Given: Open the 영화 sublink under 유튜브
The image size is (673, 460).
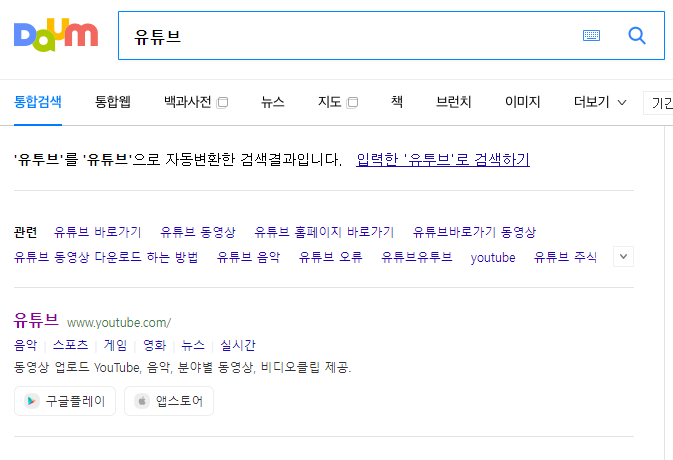Looking at the screenshot, I should tap(155, 345).
